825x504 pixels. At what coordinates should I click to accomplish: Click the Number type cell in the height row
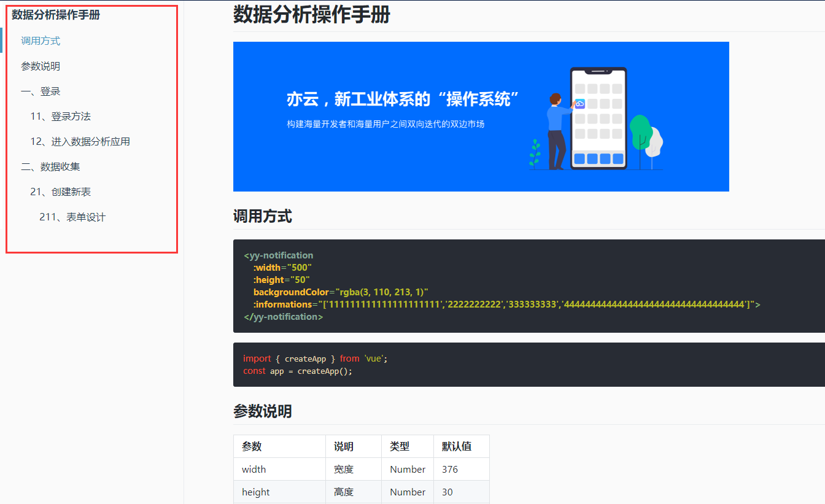pos(408,492)
